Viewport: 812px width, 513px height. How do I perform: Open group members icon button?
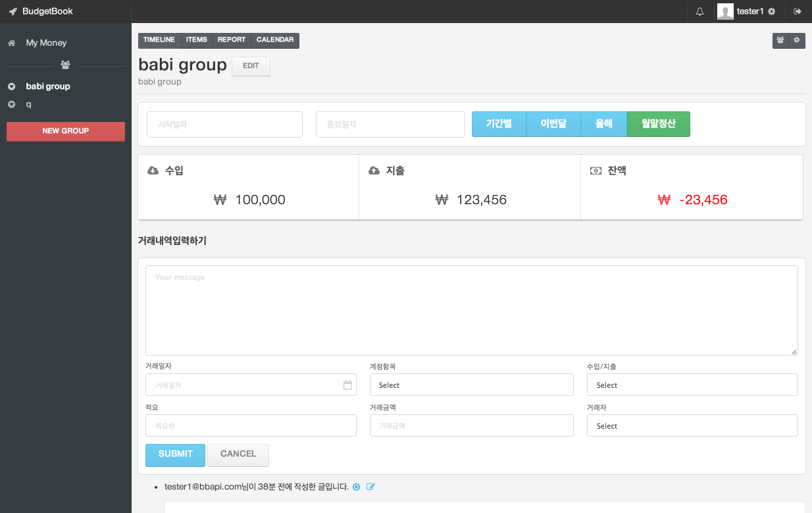pos(780,40)
